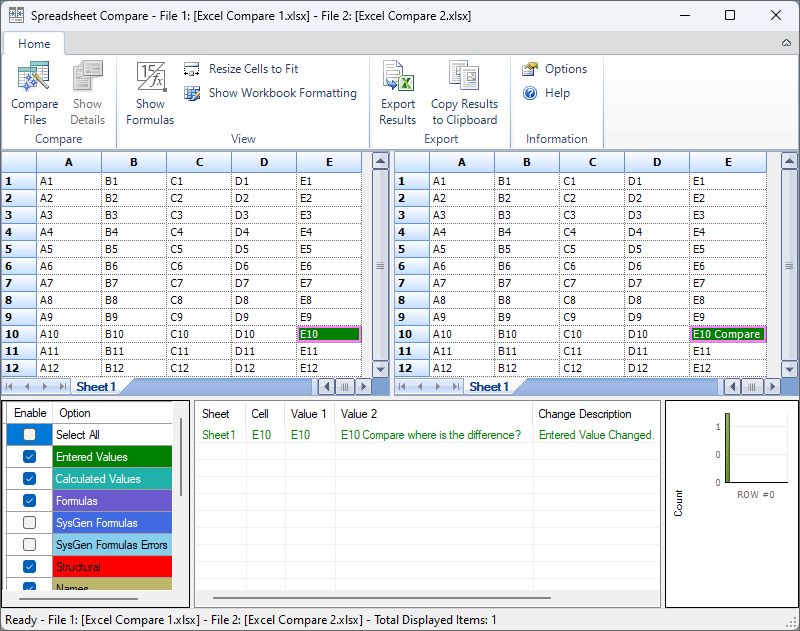Uncheck the Calculated Values checkbox
The width and height of the screenshot is (800, 631).
(30, 478)
